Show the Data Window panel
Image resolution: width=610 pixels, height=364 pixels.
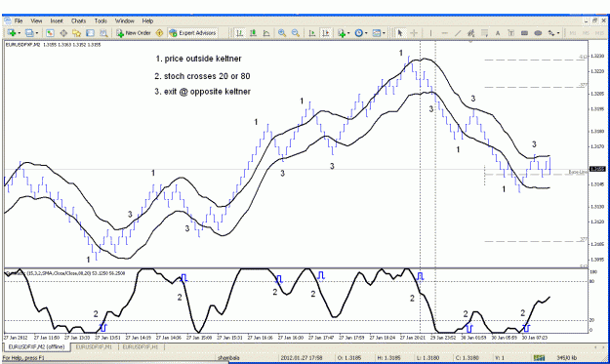point(63,33)
